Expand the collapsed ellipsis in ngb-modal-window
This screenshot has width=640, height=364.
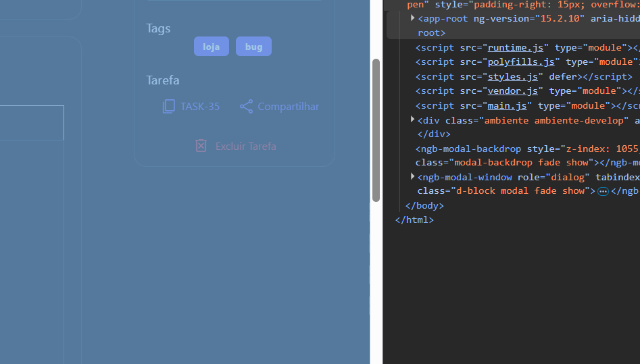[x=603, y=191]
